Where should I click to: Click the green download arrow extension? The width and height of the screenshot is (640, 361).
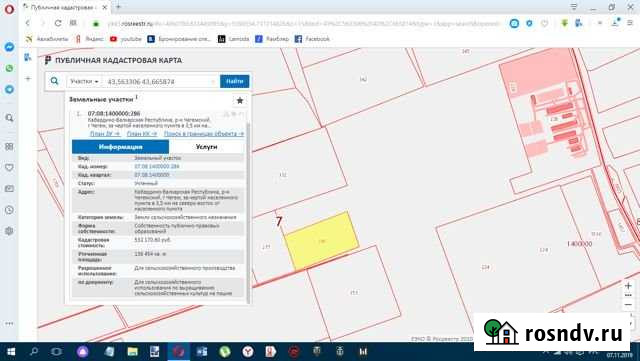[564, 24]
